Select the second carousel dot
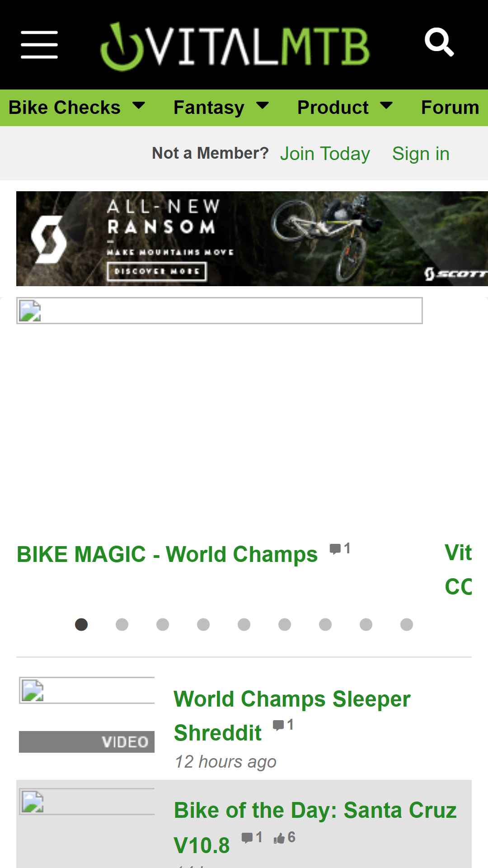The height and width of the screenshot is (868, 488). point(122,624)
